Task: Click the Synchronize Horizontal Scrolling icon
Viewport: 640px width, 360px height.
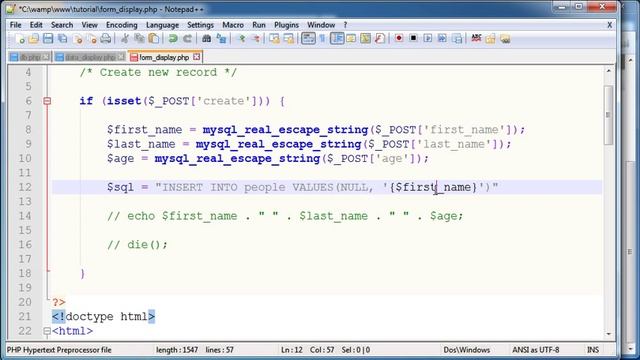Action: [289, 39]
